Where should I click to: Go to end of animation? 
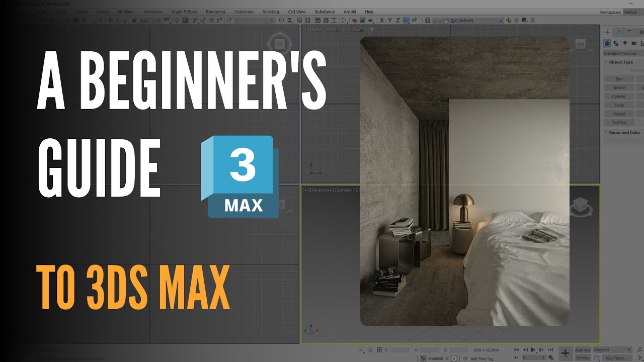coord(550,349)
